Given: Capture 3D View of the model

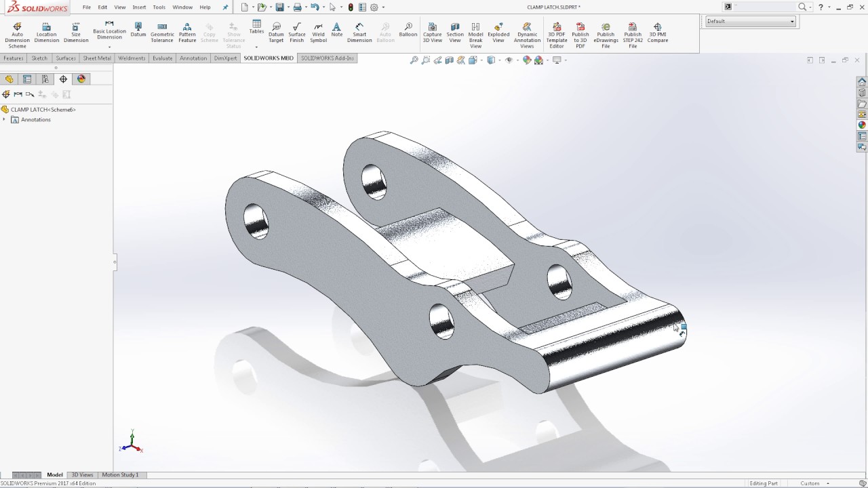Looking at the screenshot, I should [433, 33].
